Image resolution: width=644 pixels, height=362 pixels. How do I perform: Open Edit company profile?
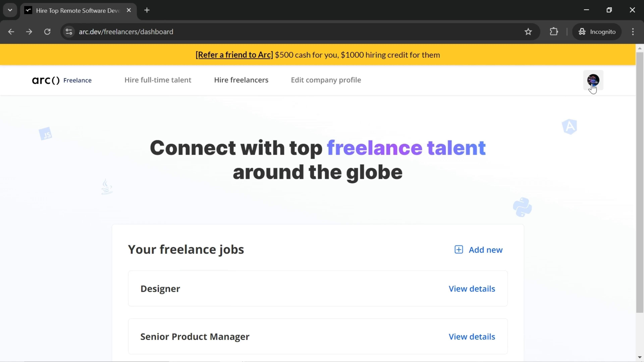(x=326, y=80)
